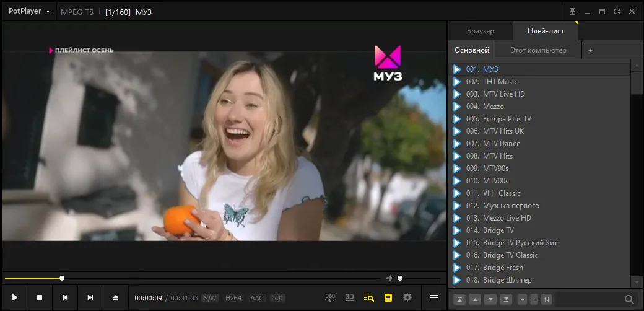
Task: Skip to the previous playlist item
Action: [65, 297]
